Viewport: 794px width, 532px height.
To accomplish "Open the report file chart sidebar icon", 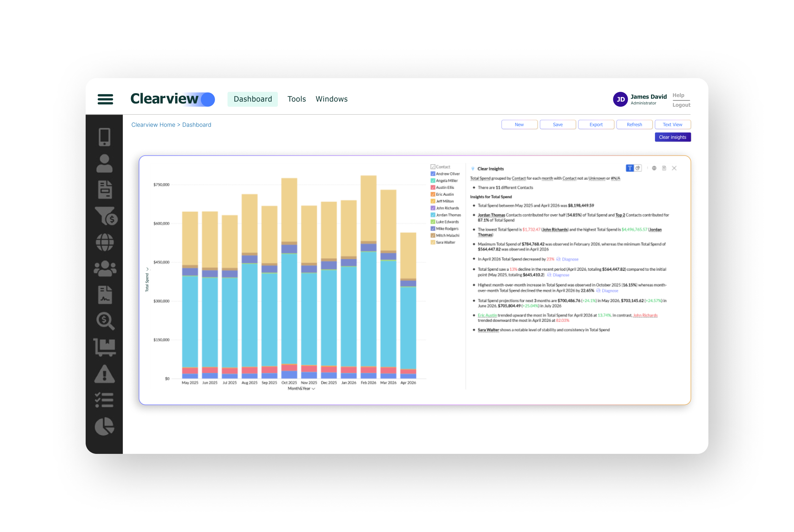I will tap(105, 295).
